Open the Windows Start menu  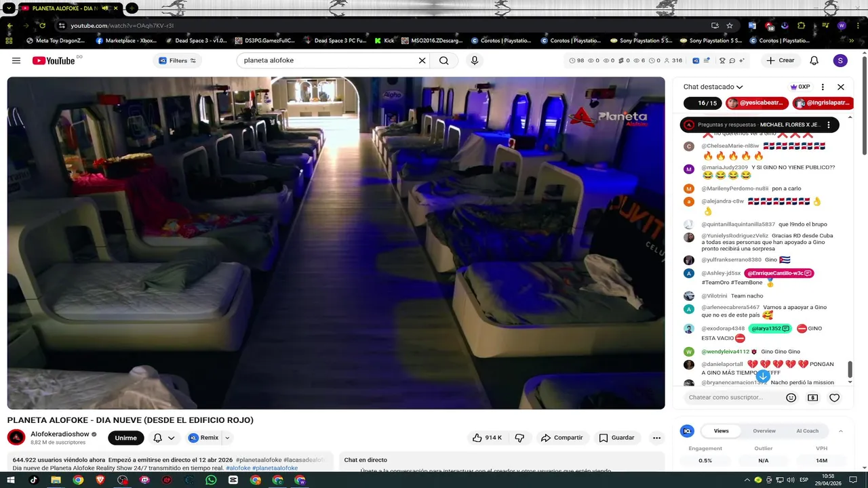pos(10,480)
